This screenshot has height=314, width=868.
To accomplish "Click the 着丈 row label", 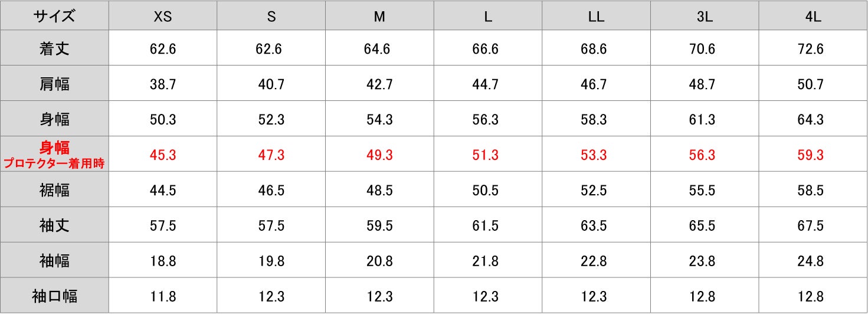I will point(54,49).
